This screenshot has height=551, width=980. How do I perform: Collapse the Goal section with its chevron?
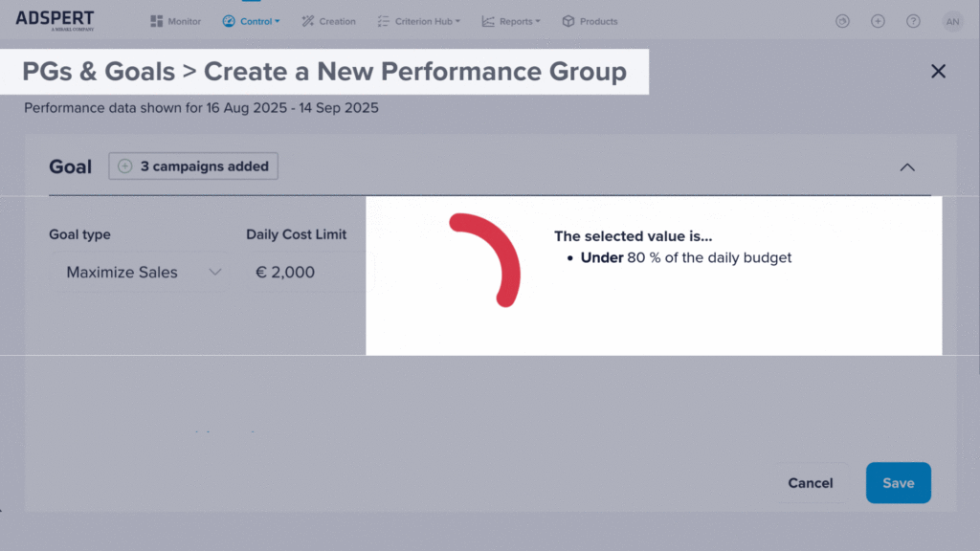(x=907, y=166)
